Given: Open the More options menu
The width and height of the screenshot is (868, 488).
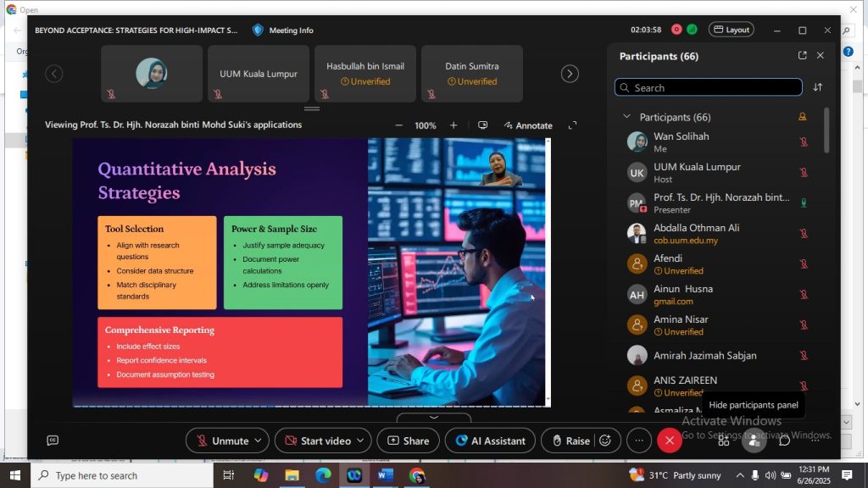Looking at the screenshot, I should pos(639,441).
